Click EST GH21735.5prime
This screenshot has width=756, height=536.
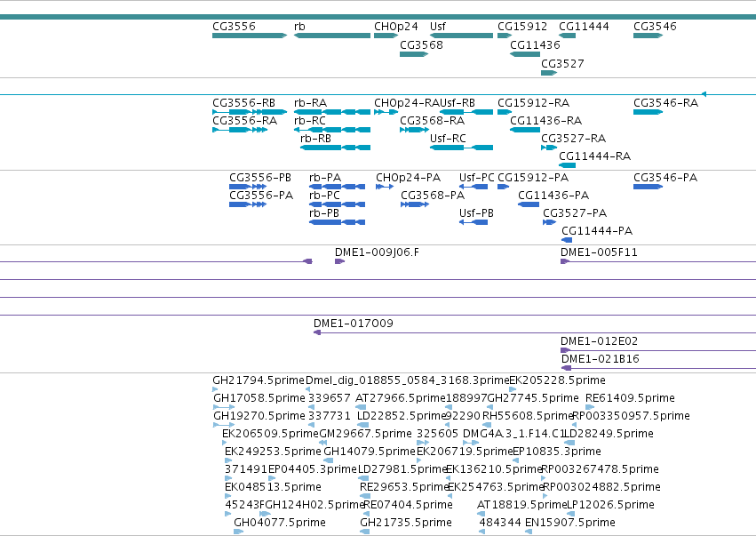(365, 532)
